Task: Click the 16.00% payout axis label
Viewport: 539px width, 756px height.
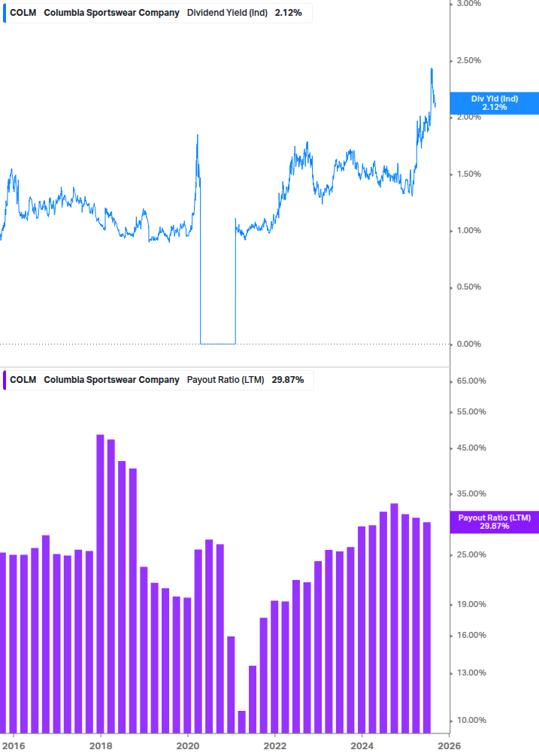Action: [471, 636]
